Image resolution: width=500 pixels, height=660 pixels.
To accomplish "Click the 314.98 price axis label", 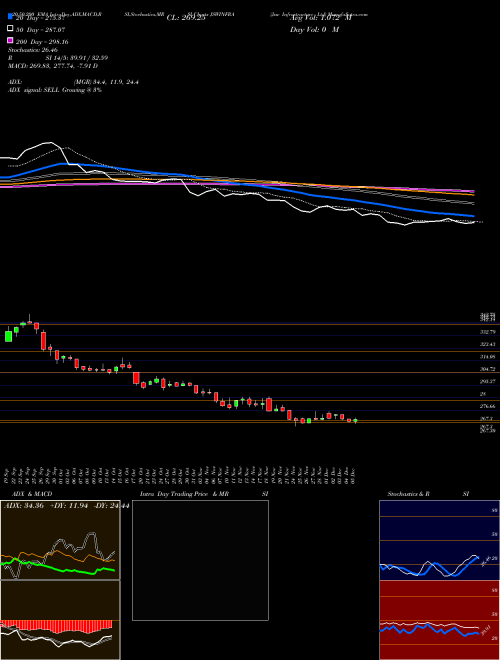I will pos(487,357).
